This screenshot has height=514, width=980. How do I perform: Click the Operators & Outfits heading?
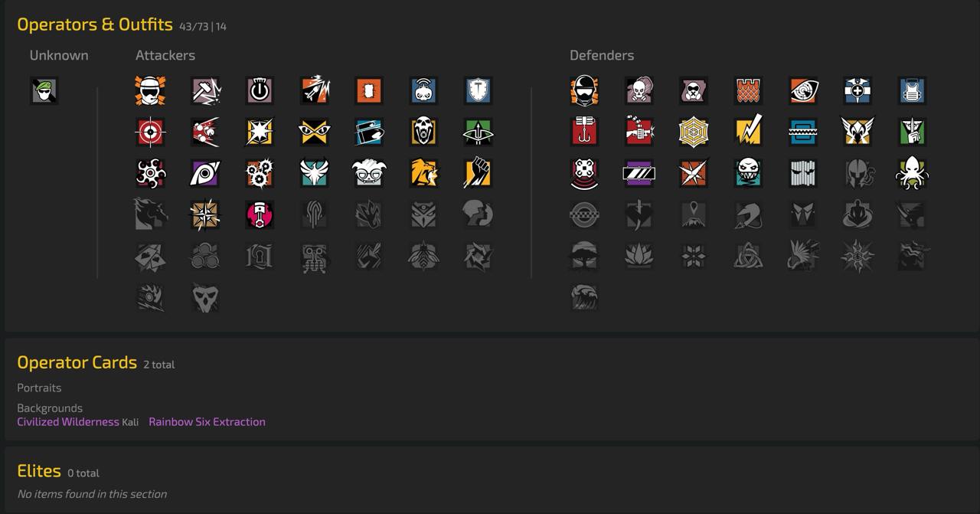coord(95,24)
